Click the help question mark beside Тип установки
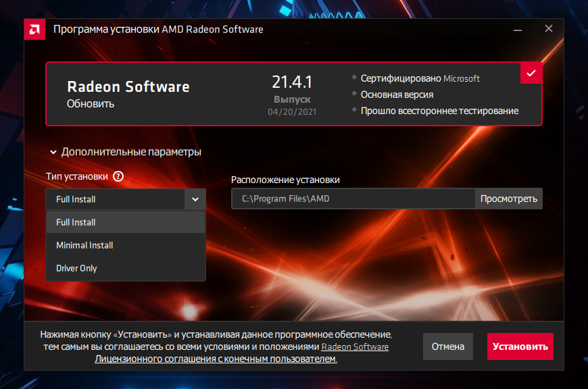This screenshot has width=588, height=389. 118,176
